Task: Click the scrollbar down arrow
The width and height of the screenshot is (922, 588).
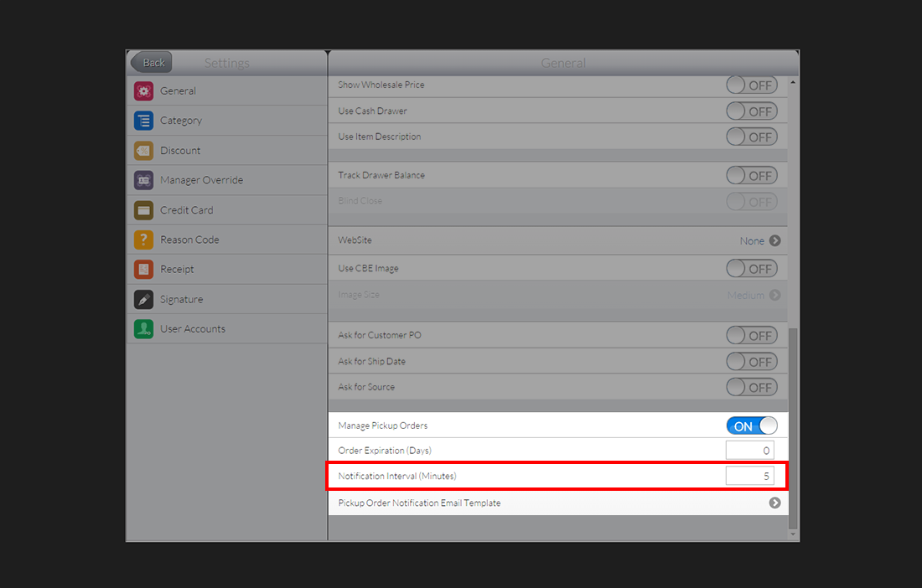Action: coord(793,534)
